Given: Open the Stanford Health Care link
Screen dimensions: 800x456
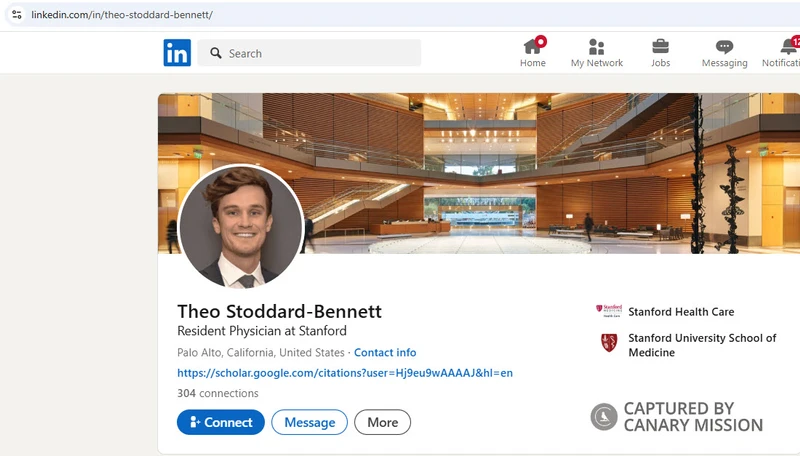Looking at the screenshot, I should (x=681, y=312).
